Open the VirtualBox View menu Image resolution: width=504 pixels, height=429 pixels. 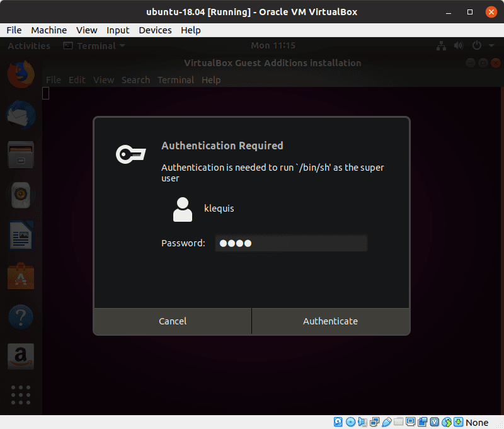[87, 30]
